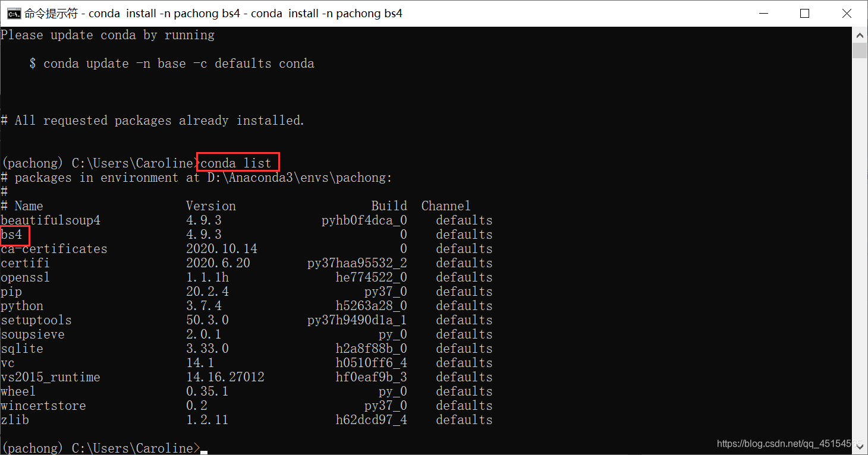Click the 'conda update -n base' command line
The height and width of the screenshot is (455, 868).
click(172, 64)
